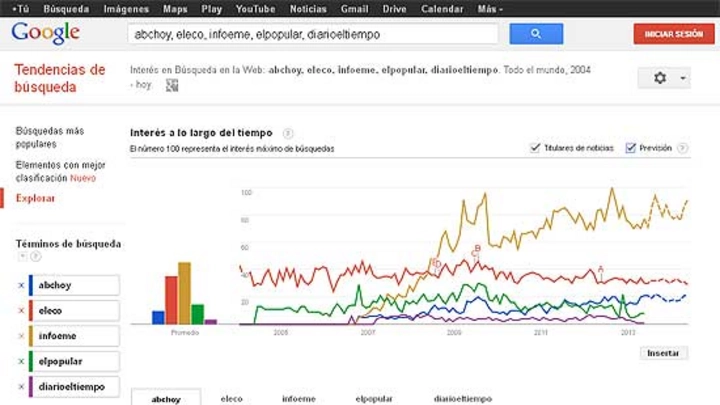Remove the elpopular term X icon
This screenshot has height=405, width=720.
coord(21,361)
